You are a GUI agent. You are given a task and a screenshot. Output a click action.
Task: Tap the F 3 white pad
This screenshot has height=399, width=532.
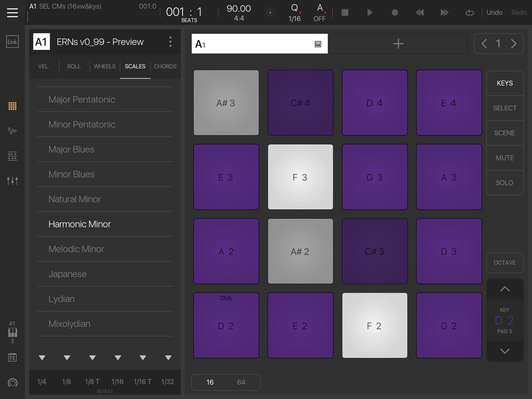301,177
